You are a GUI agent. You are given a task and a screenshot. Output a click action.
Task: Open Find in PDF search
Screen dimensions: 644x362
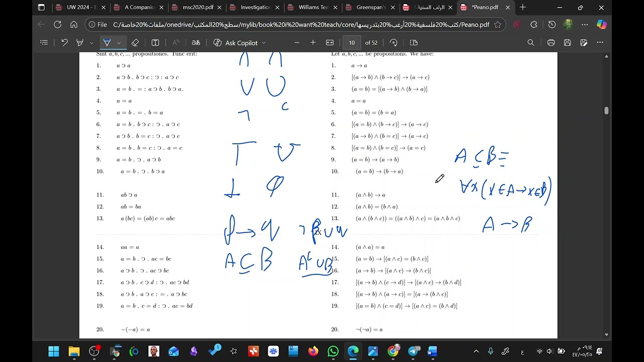click(531, 43)
